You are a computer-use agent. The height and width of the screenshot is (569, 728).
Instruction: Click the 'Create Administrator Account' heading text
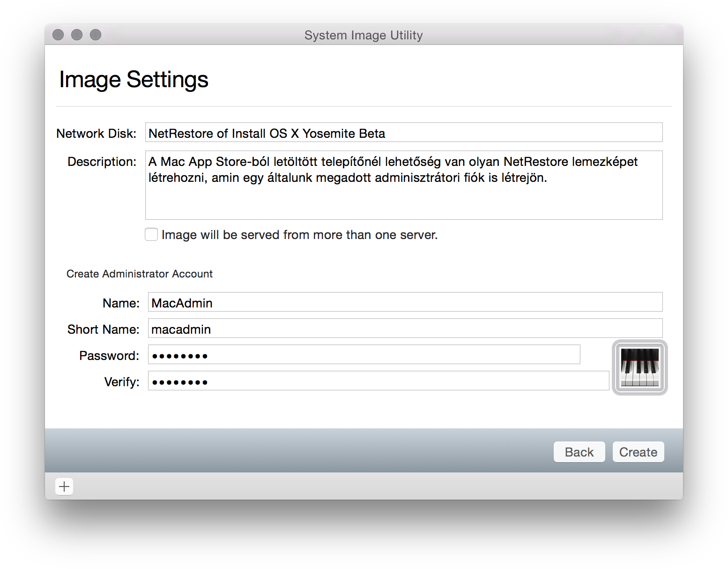click(140, 274)
